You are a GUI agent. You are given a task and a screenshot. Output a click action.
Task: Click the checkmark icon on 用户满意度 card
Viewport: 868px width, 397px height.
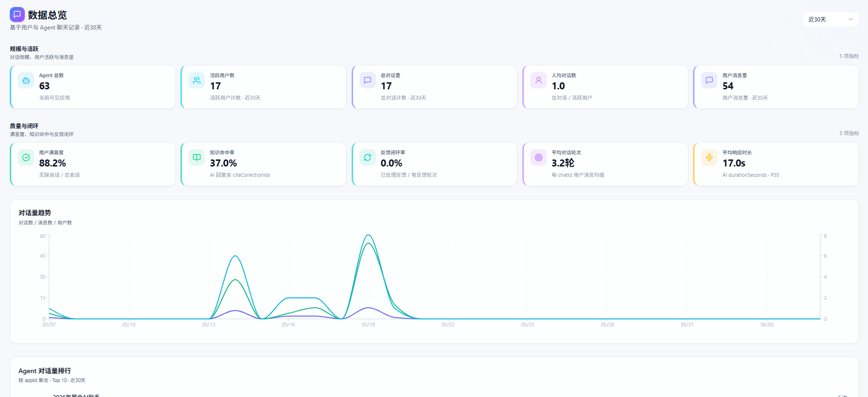[26, 158]
